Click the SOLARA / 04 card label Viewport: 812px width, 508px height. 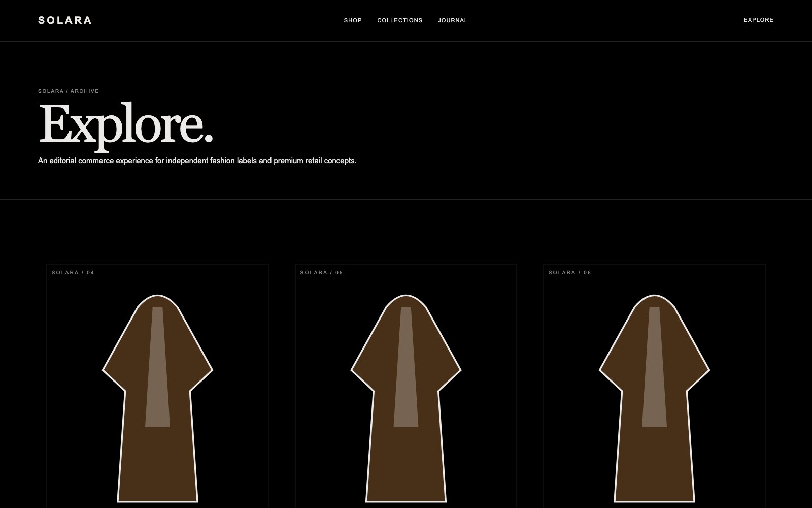pos(73,273)
